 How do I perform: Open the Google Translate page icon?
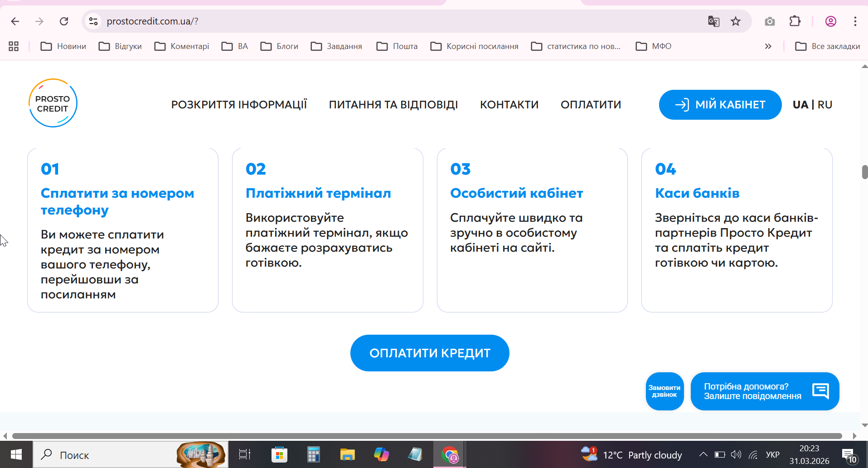click(x=713, y=21)
